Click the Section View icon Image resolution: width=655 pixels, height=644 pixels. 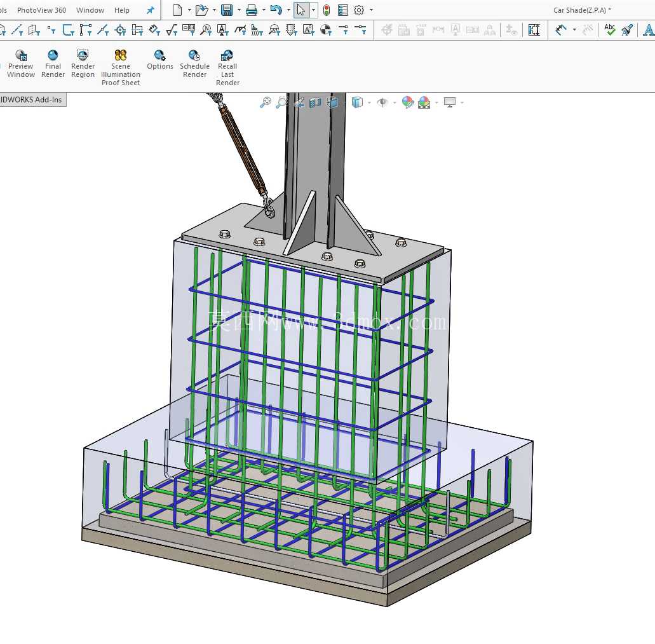tap(315, 102)
